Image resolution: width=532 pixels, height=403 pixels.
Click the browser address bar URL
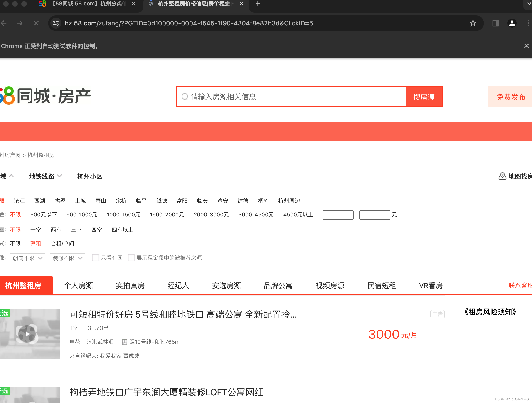coord(189,23)
